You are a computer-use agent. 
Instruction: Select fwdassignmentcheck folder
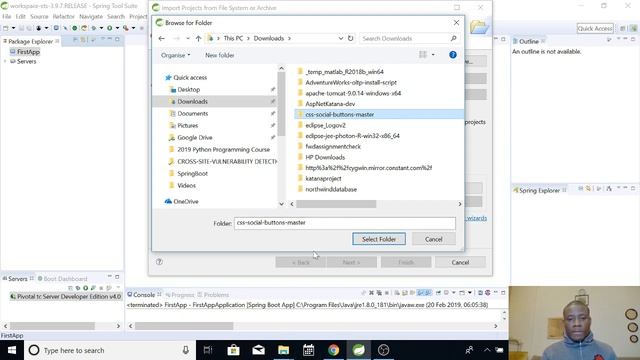(x=333, y=147)
